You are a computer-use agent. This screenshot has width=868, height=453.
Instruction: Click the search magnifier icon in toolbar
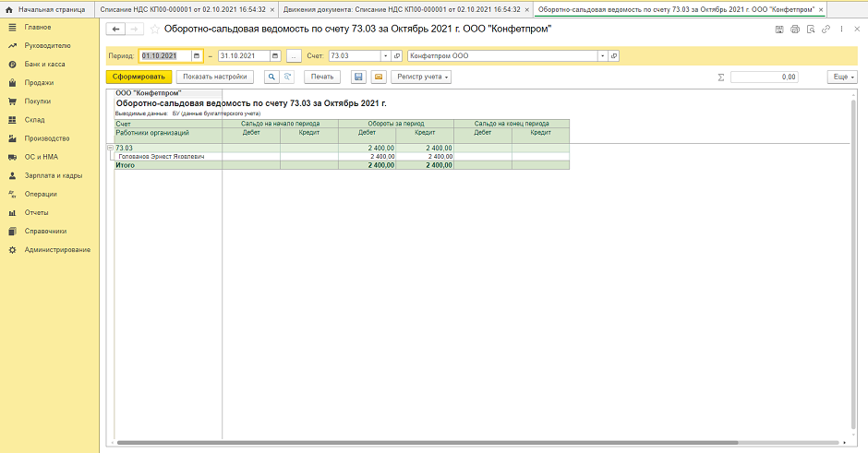(272, 77)
